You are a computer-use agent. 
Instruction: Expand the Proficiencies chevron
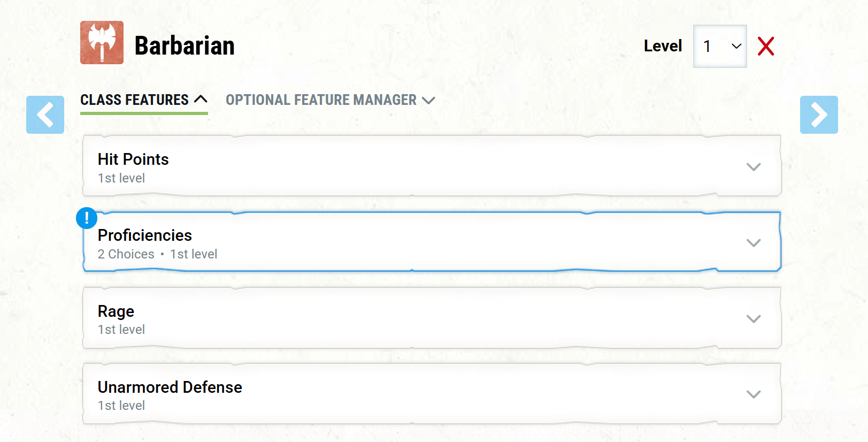pos(753,243)
